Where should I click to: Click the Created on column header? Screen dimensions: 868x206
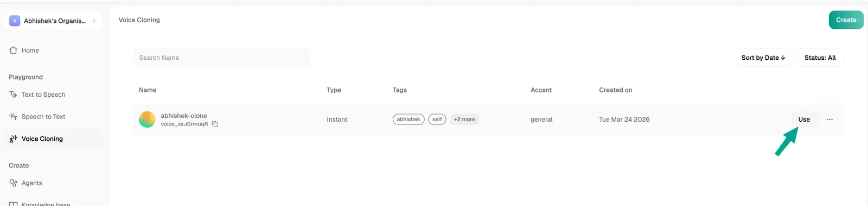pos(616,90)
